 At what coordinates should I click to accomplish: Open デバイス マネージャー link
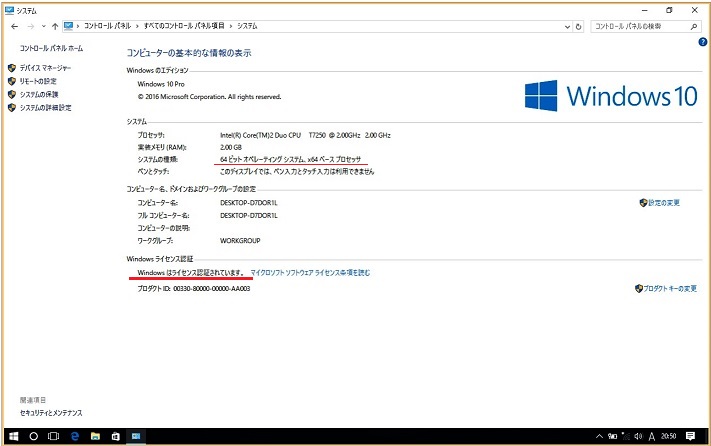(x=45, y=68)
